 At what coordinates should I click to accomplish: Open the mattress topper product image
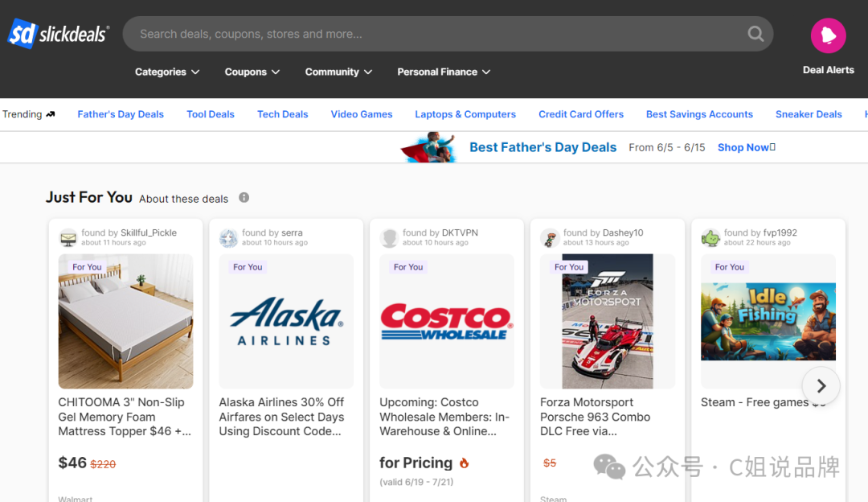125,321
